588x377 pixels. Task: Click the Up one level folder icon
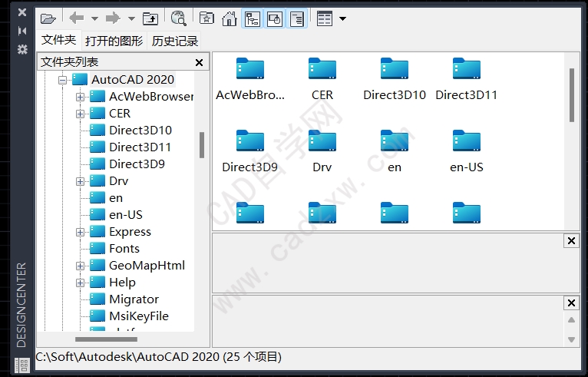pos(150,18)
